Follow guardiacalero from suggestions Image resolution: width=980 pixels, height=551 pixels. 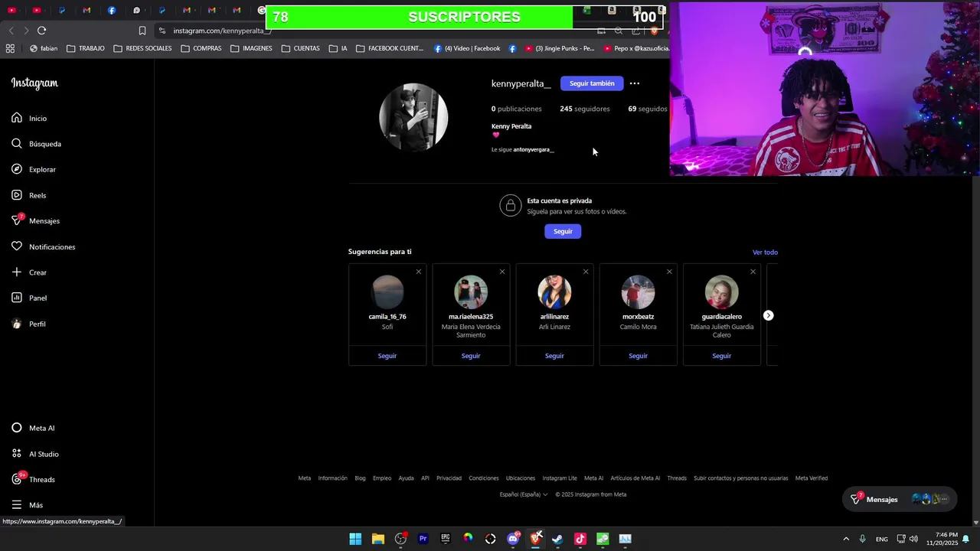pyautogui.click(x=721, y=356)
